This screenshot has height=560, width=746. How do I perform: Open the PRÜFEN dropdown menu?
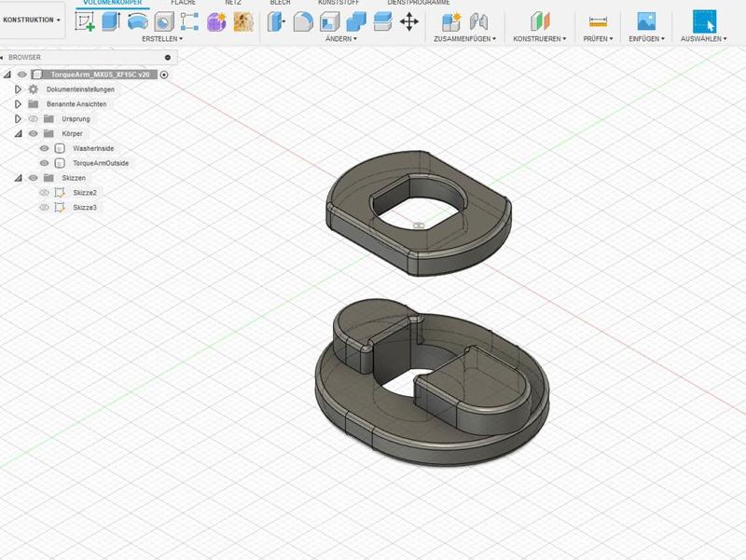pos(598,38)
